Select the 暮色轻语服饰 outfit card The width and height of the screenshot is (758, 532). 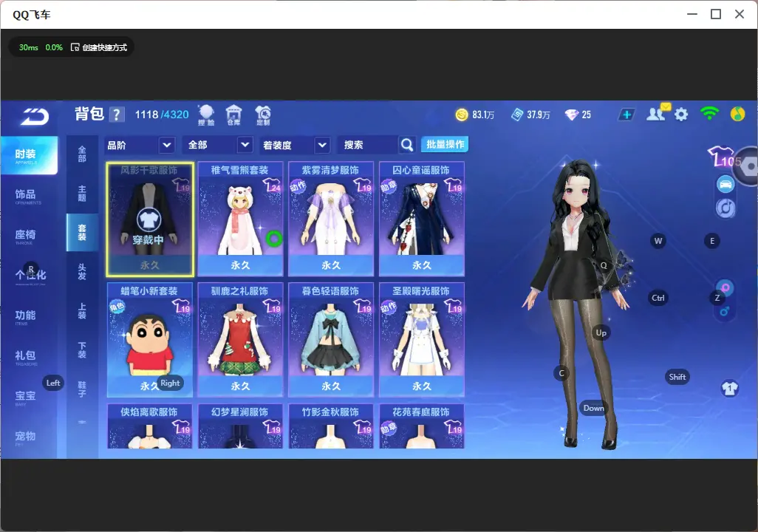[x=331, y=340]
